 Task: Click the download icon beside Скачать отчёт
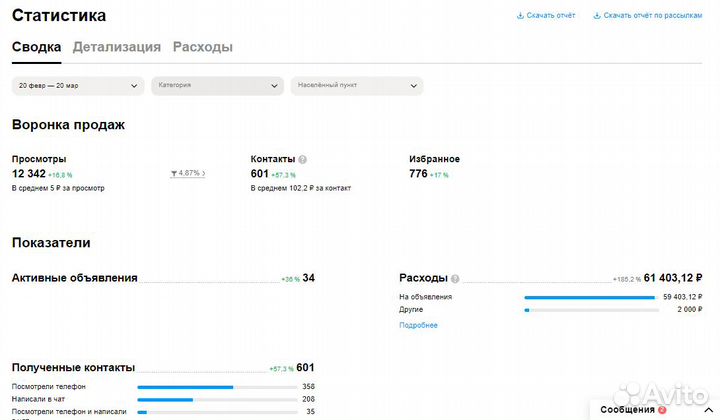[520, 16]
